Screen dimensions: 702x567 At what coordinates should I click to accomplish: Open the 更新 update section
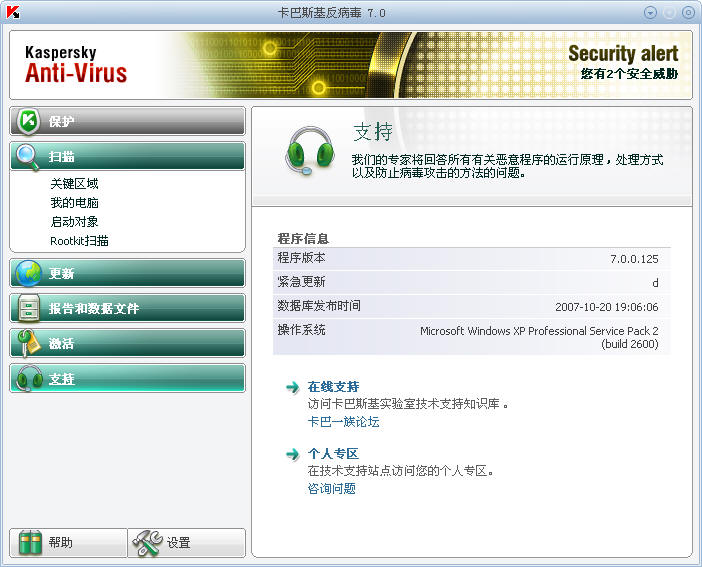click(128, 273)
